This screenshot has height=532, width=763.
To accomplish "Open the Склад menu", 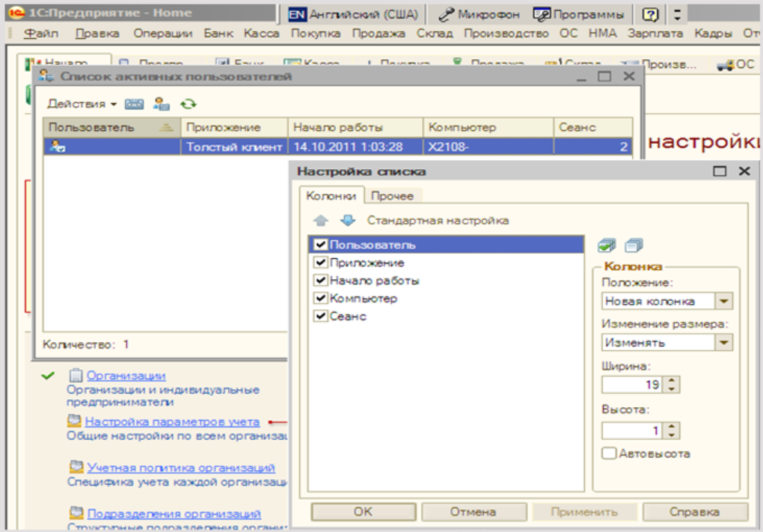I will [435, 34].
